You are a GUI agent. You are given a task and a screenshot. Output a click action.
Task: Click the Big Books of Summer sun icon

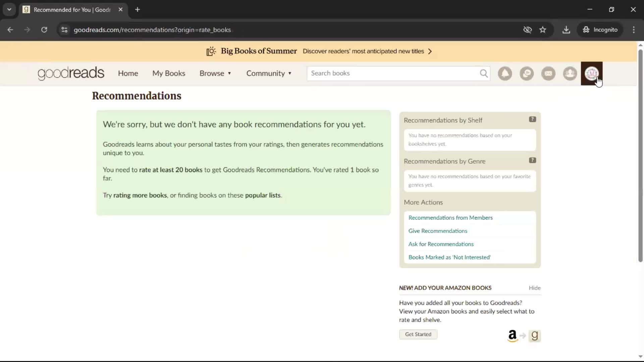tap(211, 51)
